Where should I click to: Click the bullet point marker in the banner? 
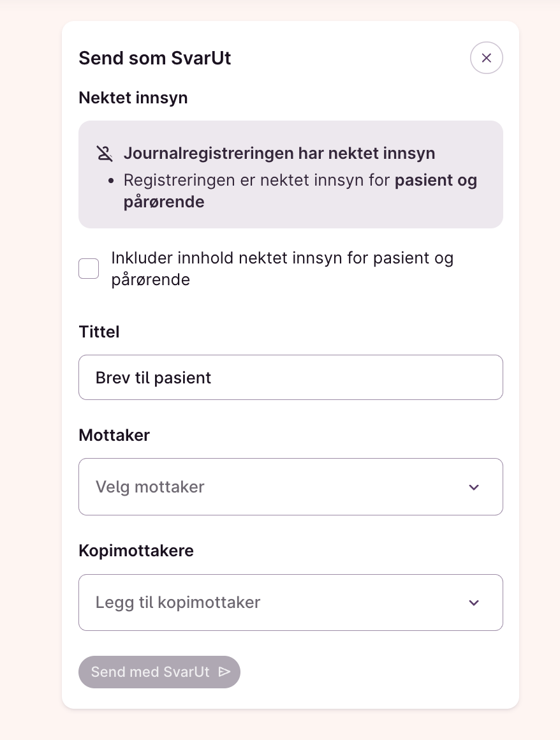[x=112, y=181]
